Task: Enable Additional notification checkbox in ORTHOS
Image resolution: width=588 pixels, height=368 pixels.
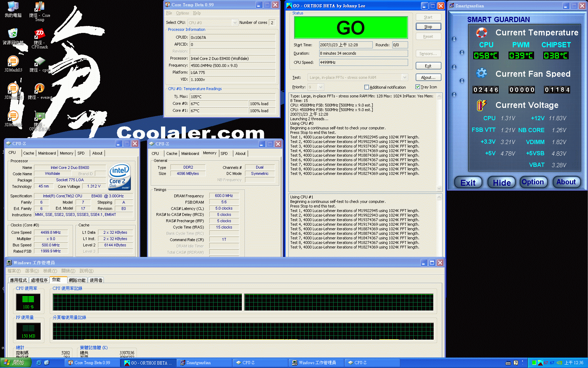Action: pos(366,87)
